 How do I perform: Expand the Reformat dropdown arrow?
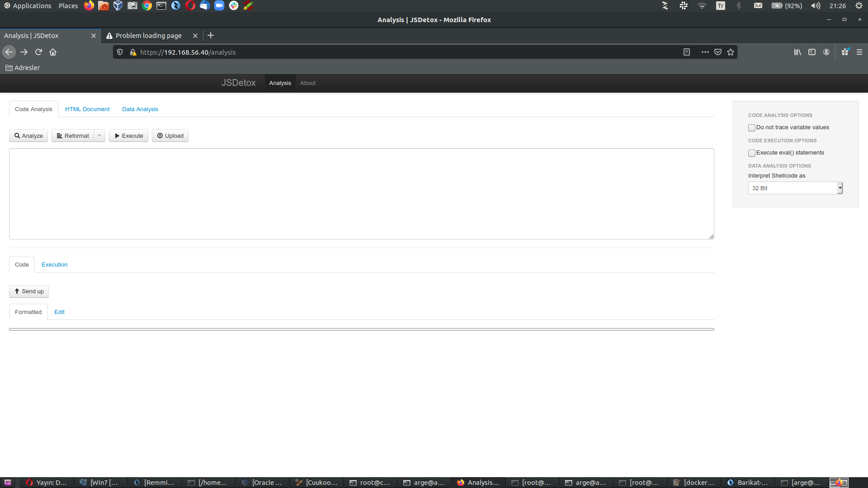[x=99, y=135]
